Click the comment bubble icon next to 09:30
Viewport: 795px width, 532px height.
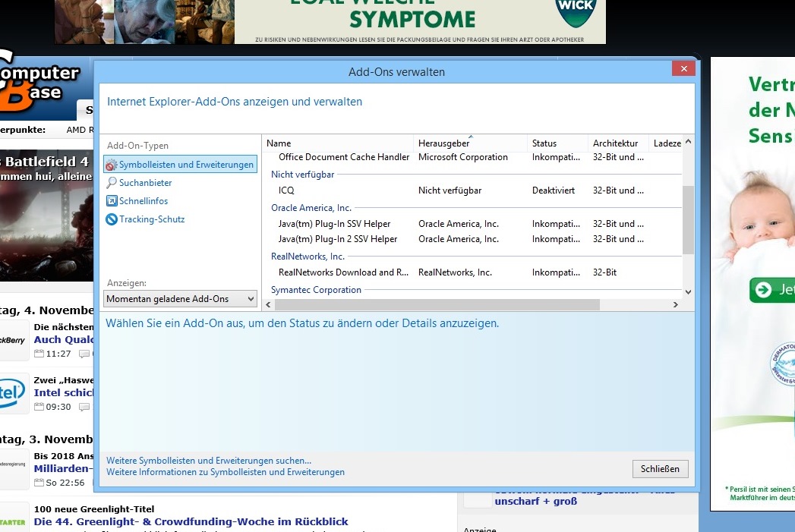pyautogui.click(x=84, y=407)
